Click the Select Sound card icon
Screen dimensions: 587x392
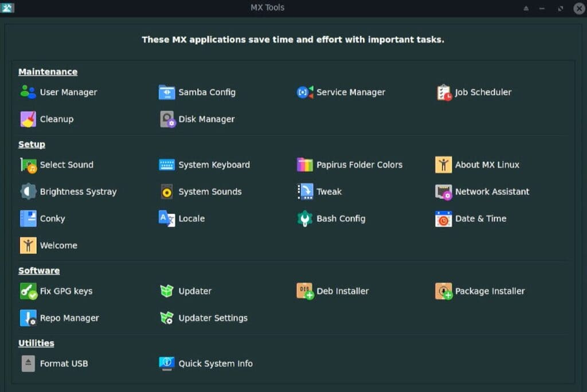tap(28, 164)
